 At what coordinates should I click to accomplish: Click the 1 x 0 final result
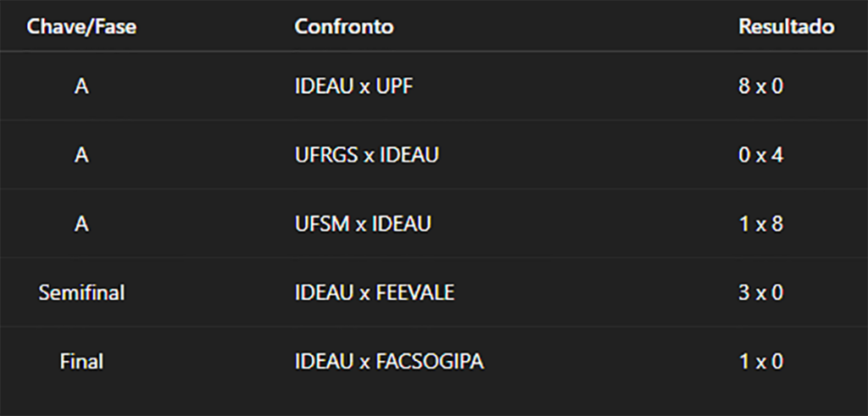point(760,361)
